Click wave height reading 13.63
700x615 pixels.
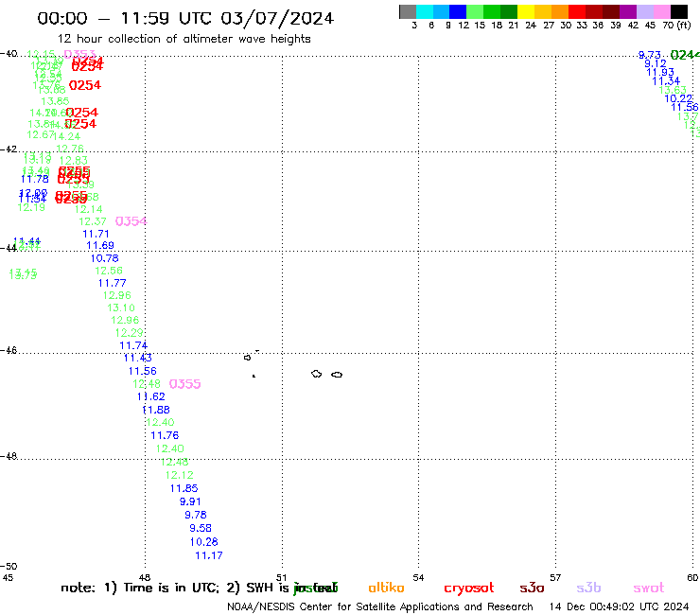[x=673, y=90]
